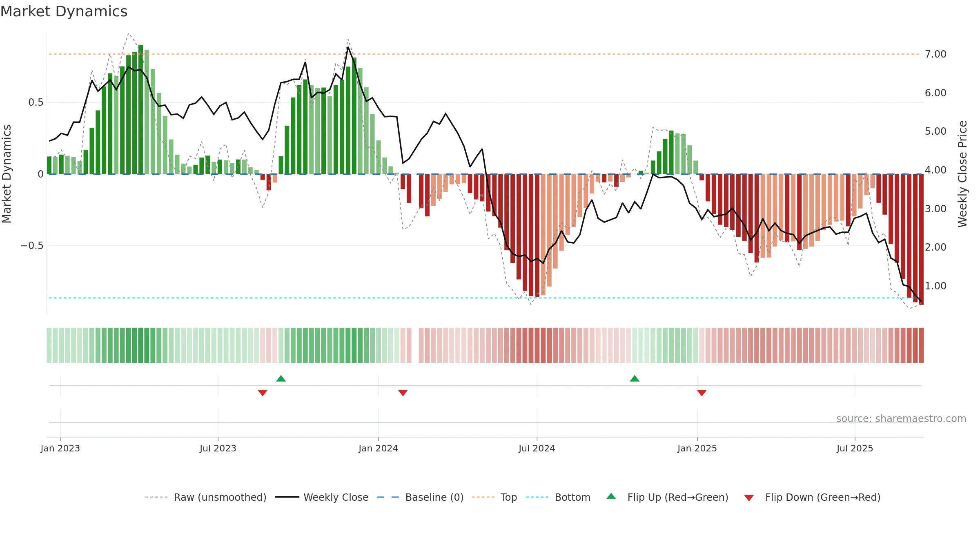Screen dimensions: 980x551
Task: Toggle the Baseline (0) legend entry
Action: tap(420, 497)
